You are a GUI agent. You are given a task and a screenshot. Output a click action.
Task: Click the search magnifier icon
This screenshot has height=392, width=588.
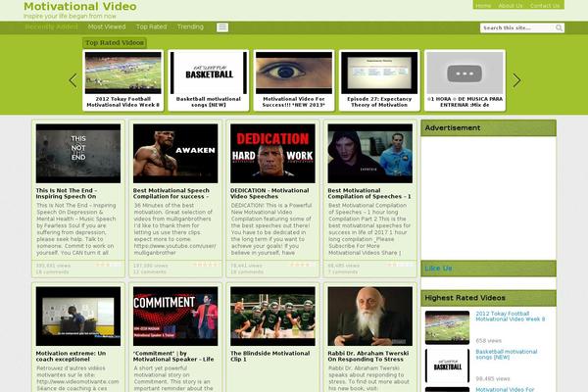click(559, 27)
